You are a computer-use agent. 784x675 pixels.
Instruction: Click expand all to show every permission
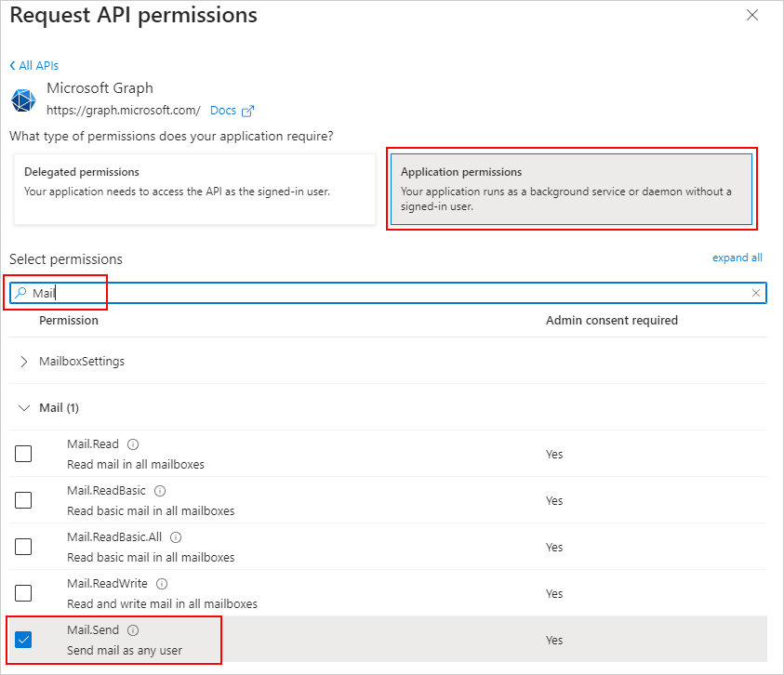pyautogui.click(x=737, y=258)
